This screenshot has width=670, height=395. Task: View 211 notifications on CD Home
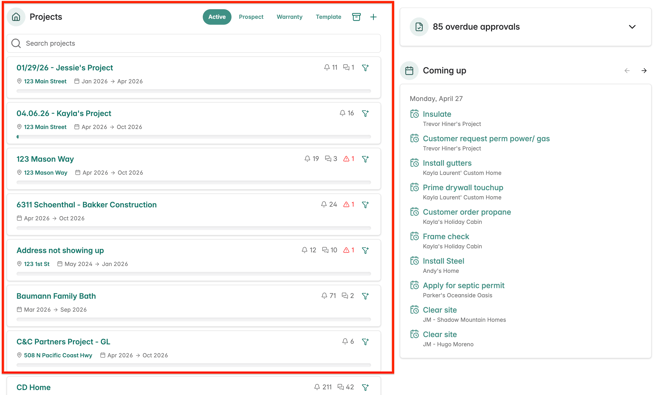323,387
